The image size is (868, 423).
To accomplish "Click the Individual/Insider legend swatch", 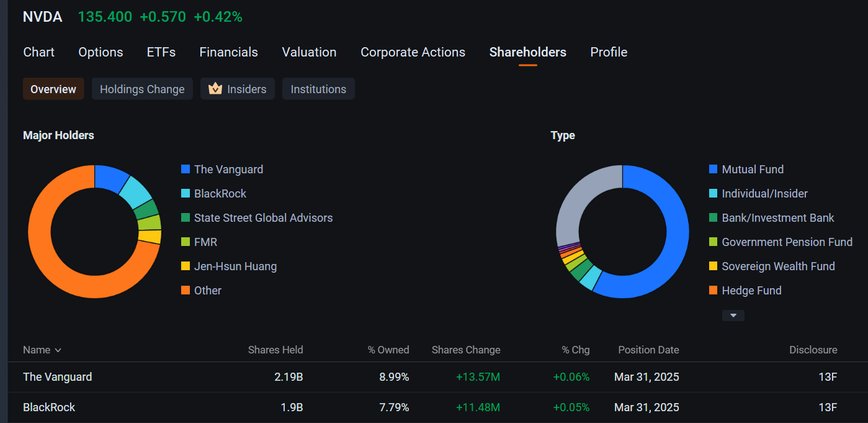I will point(713,193).
